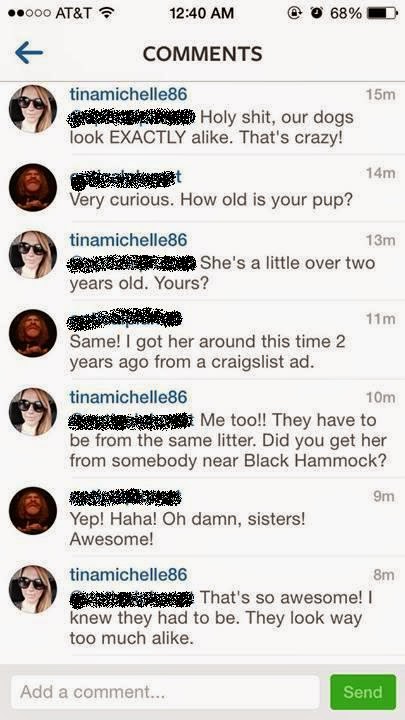The image size is (405, 720).
Task: Open dark avatar on craigslist ad comment
Action: (x=33, y=333)
